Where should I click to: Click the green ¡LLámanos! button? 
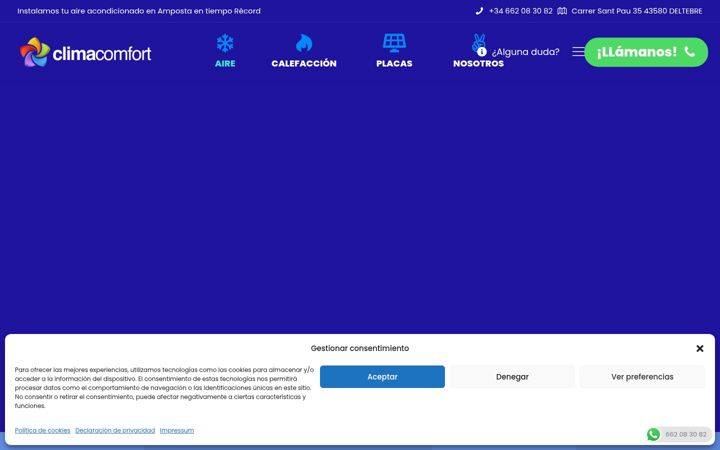click(646, 52)
